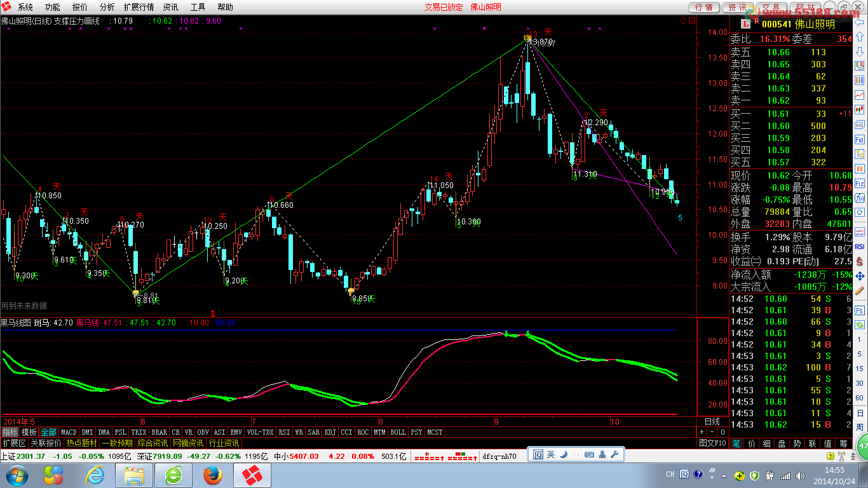The width and height of the screenshot is (868, 488).
Task: Click the RSI indicator icon in right toolbar
Action: [860, 246]
